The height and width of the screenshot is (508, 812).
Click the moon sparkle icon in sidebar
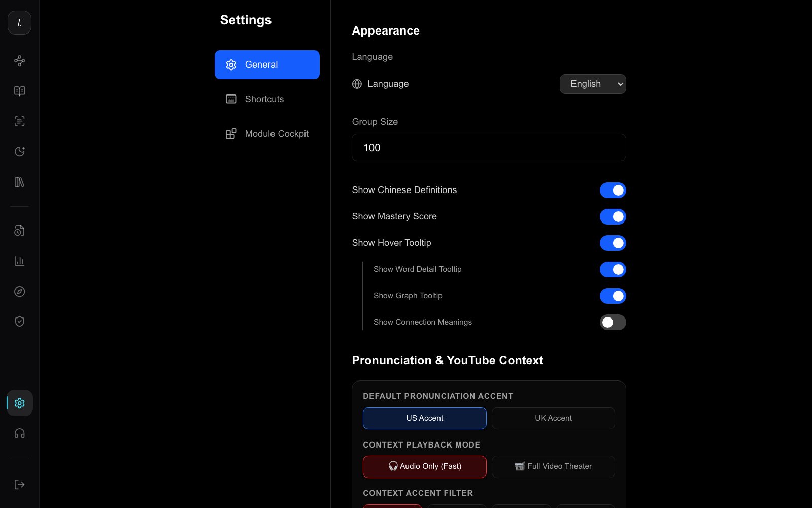(19, 152)
